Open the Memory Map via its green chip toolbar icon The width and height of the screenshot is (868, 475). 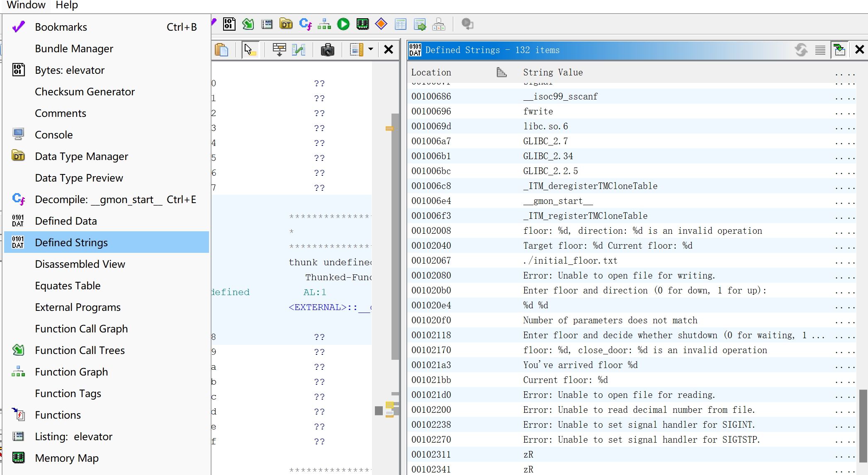362,24
